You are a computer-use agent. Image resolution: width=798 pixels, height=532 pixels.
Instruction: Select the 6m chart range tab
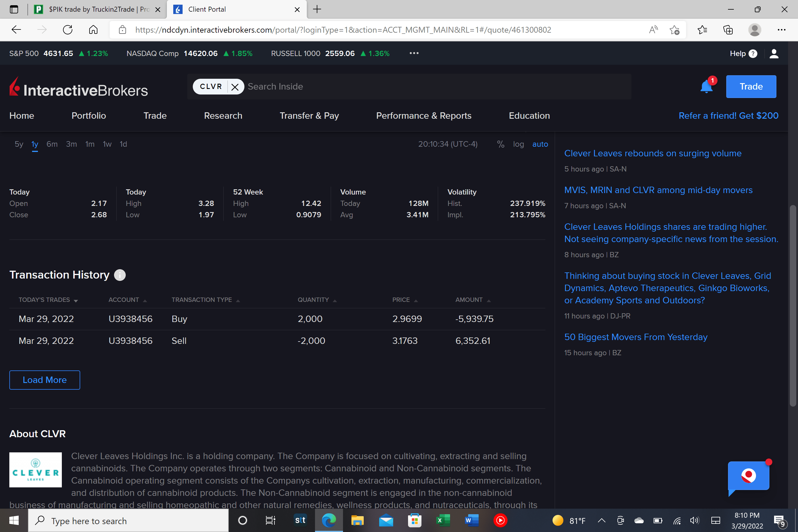(52, 144)
